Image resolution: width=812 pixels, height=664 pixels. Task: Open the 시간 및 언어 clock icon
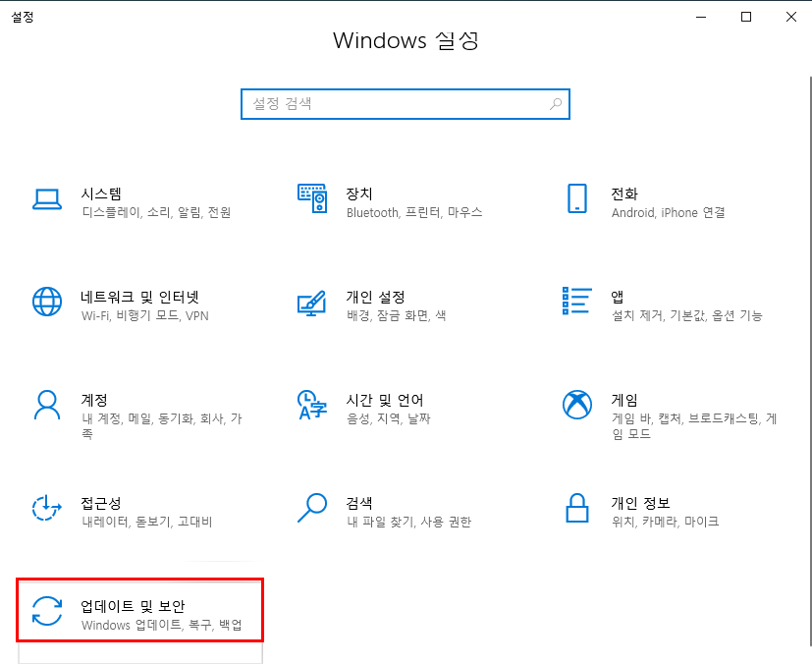[x=312, y=405]
